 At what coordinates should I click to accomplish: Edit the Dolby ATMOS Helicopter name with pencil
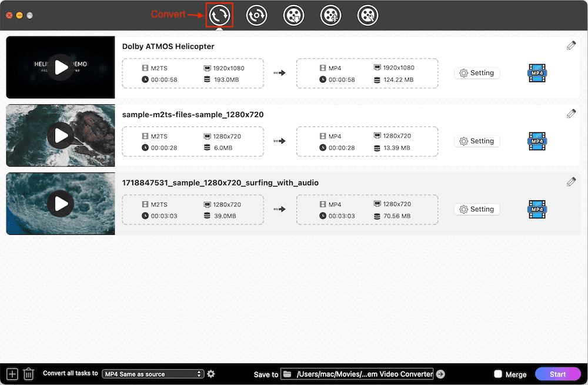coord(571,45)
